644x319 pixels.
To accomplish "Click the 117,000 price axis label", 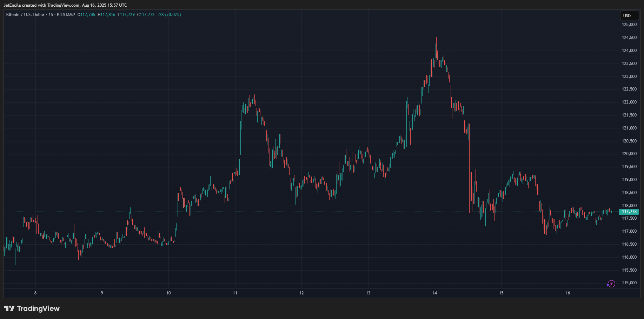I will pos(629,231).
